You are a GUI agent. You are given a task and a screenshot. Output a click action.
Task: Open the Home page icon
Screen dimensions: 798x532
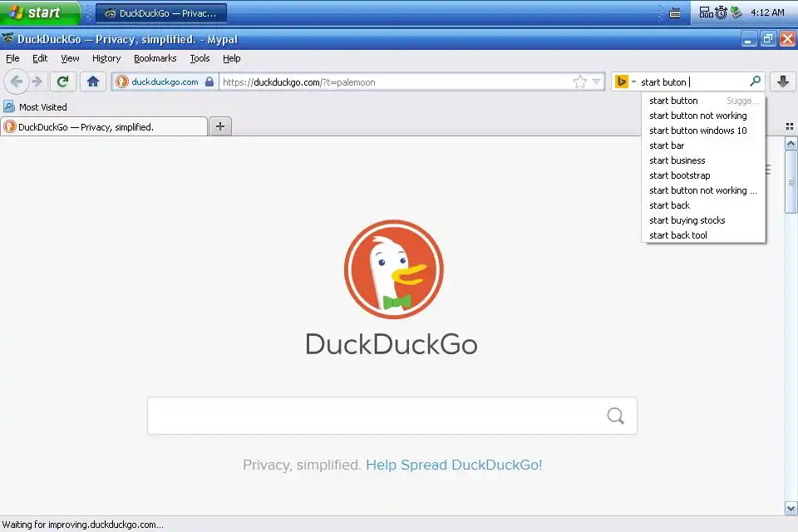pyautogui.click(x=92, y=81)
